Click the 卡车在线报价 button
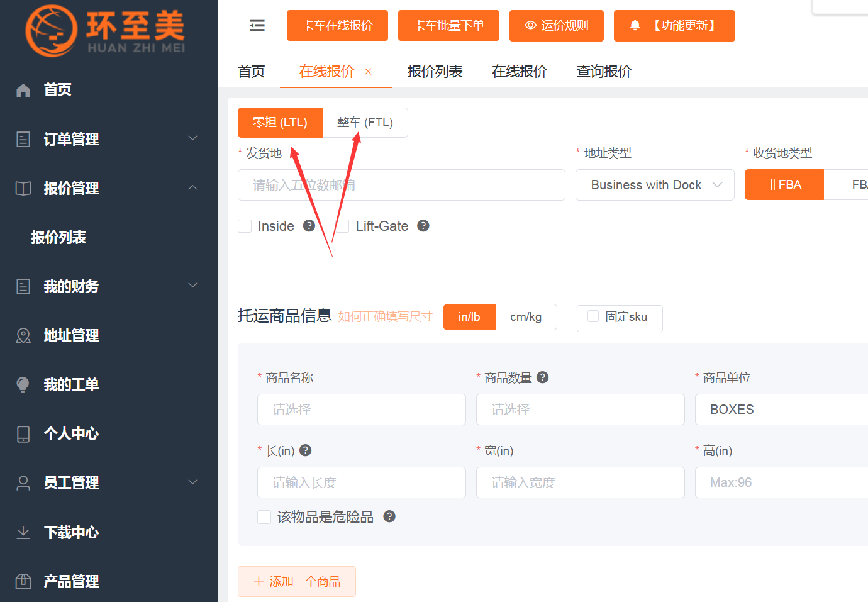The image size is (868, 602). [x=337, y=26]
